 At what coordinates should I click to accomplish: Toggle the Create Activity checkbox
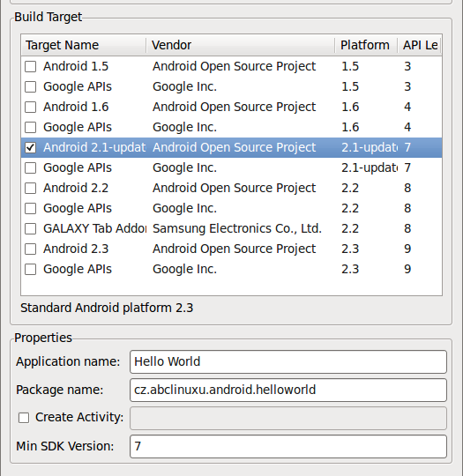(24, 418)
